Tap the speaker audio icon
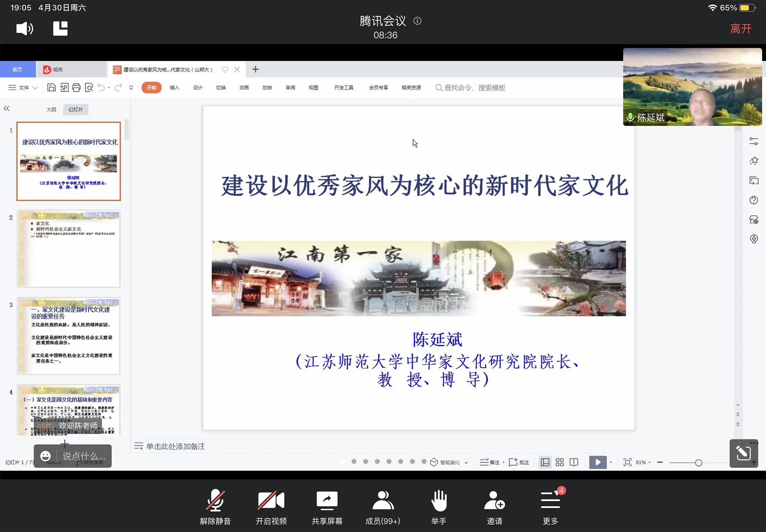Image resolution: width=766 pixels, height=532 pixels. click(x=25, y=29)
